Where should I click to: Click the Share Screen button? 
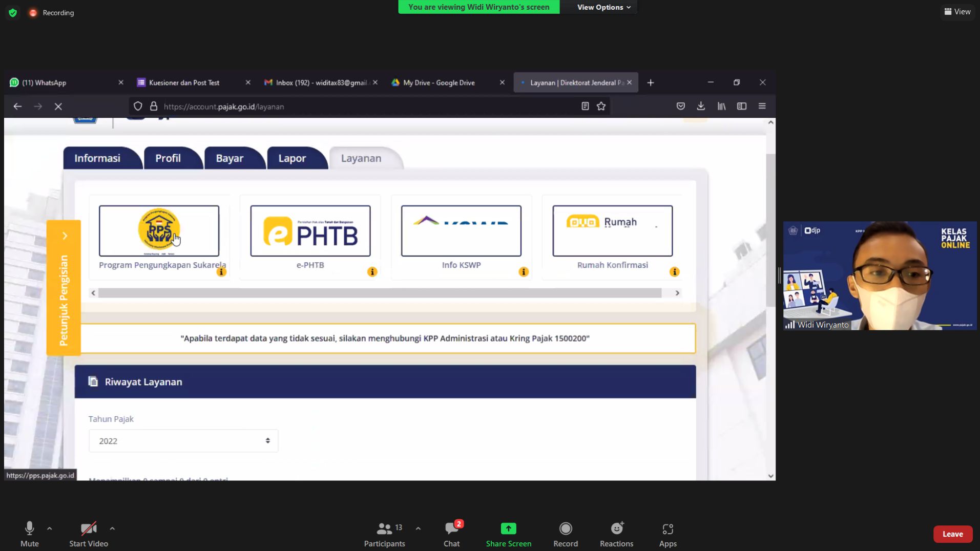pyautogui.click(x=508, y=534)
